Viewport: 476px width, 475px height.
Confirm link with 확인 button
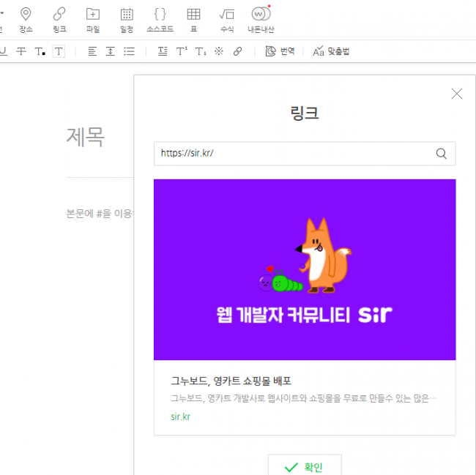point(305,466)
